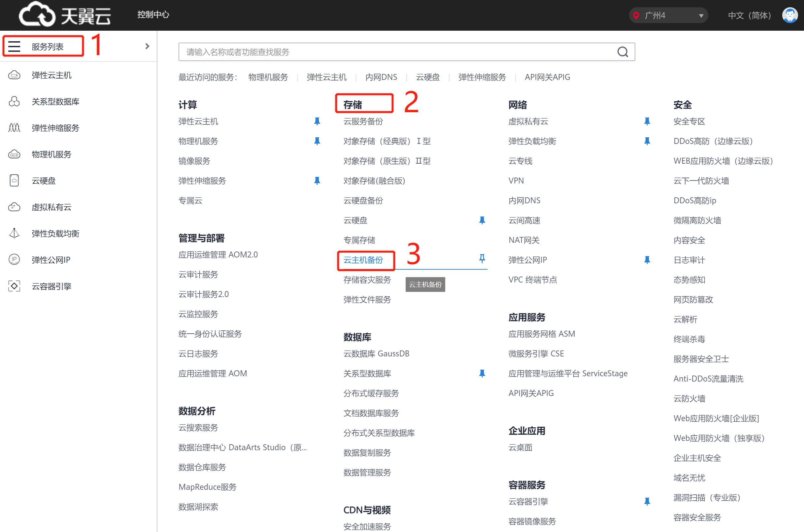Open the 分布式缓存服务 link
This screenshot has width=804, height=532.
[371, 393]
